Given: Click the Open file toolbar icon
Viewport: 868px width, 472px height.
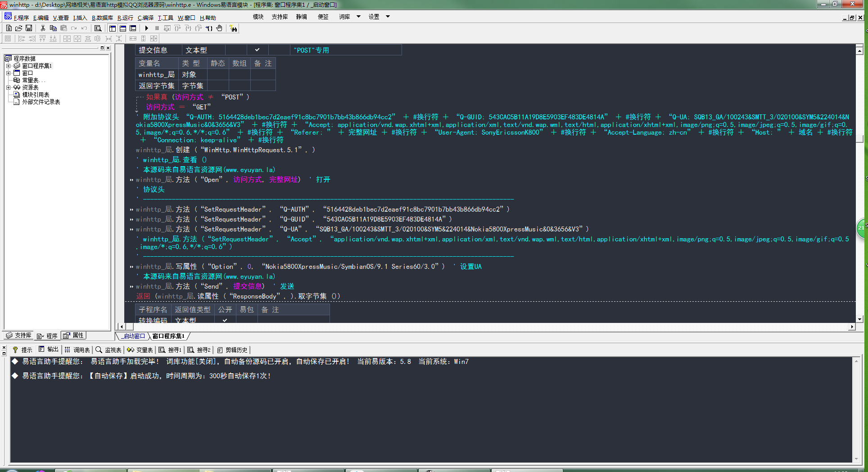Looking at the screenshot, I should [19, 28].
